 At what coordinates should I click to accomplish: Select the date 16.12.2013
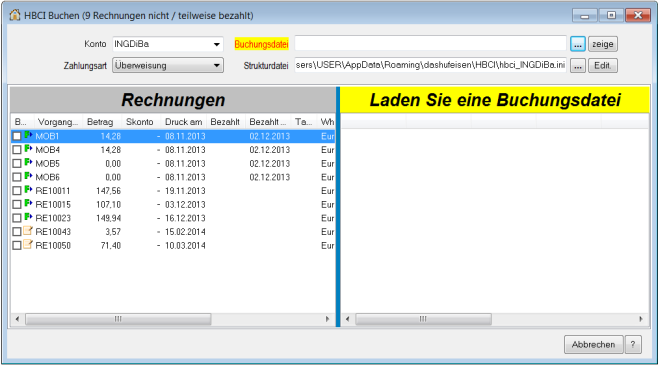(185, 218)
